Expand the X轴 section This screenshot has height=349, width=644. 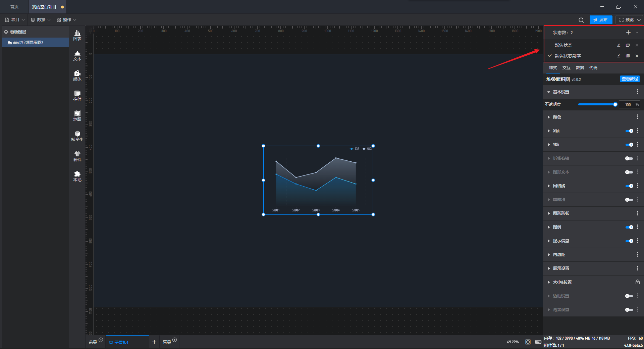coord(549,131)
